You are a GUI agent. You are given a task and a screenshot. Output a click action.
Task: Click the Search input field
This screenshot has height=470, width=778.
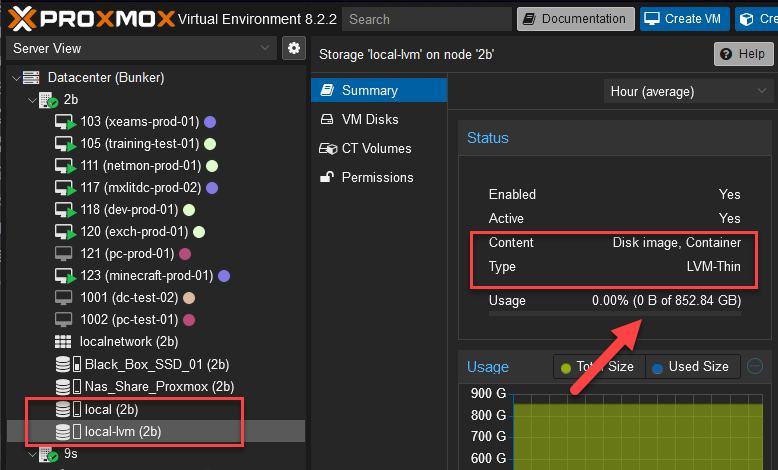point(425,19)
